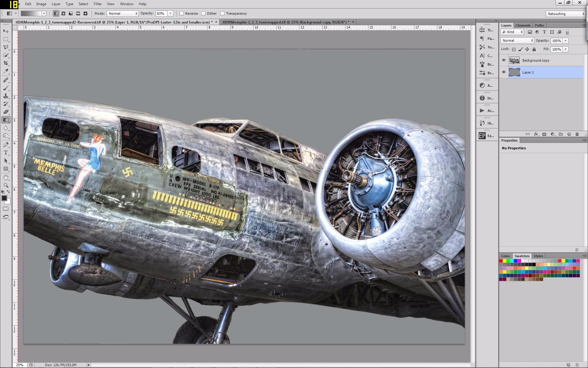The width and height of the screenshot is (588, 368).
Task: Open layer Opacity slider arrow
Action: (566, 41)
